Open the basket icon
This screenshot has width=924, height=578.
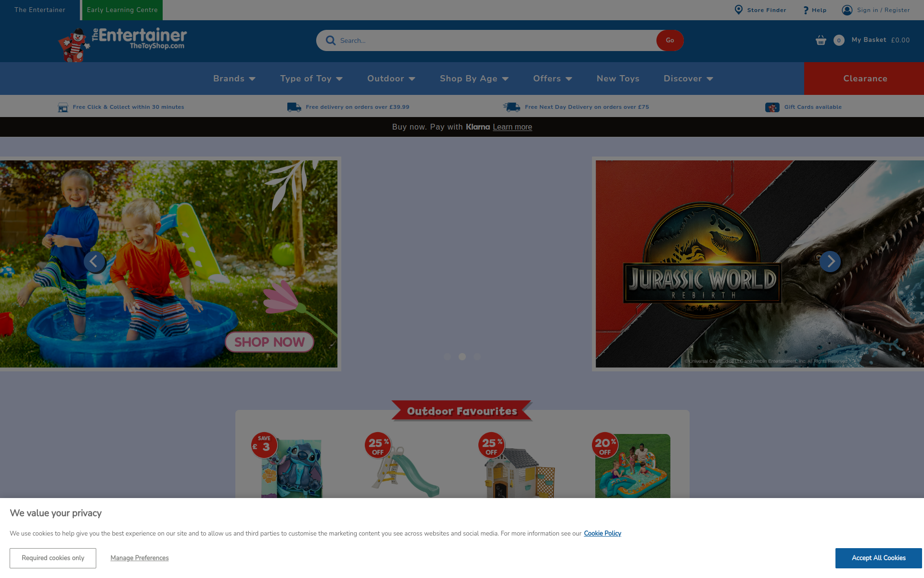(x=821, y=40)
